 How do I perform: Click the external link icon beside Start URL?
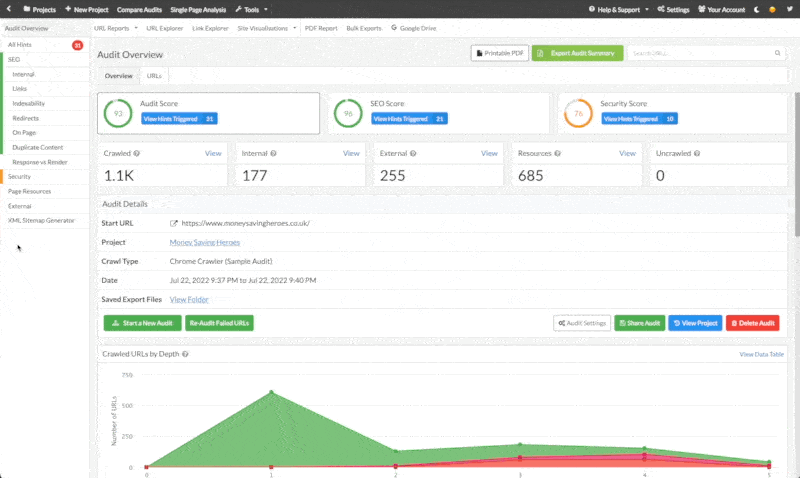174,223
